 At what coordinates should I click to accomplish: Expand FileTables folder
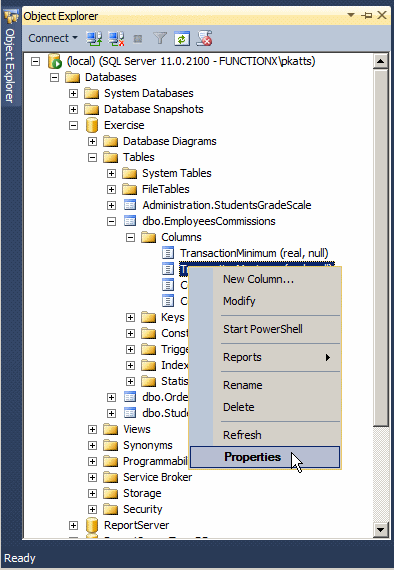pyautogui.click(x=111, y=189)
